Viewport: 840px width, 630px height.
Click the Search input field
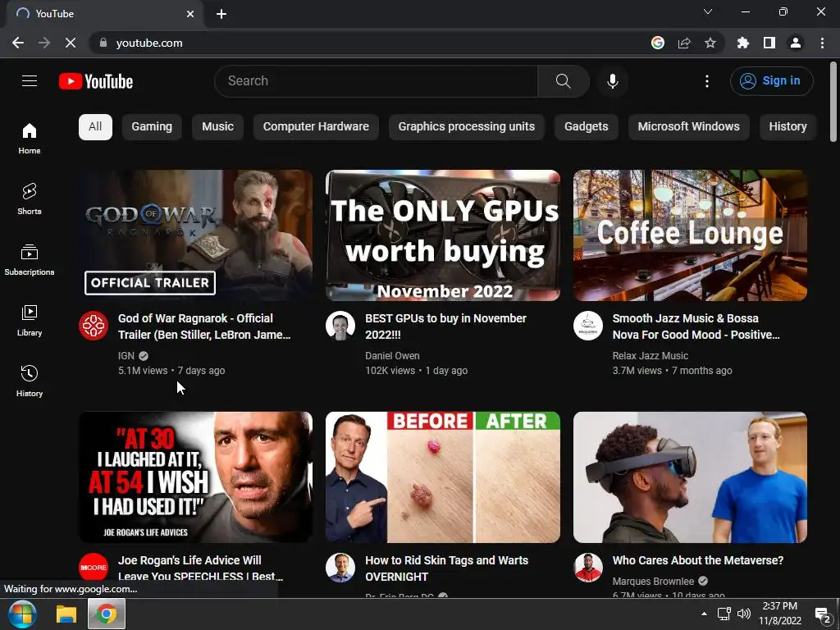[x=376, y=81]
